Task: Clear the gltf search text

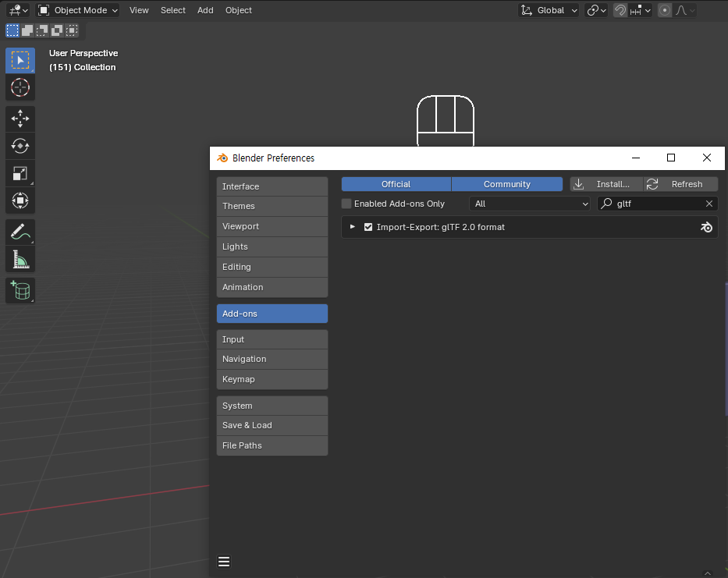Action: 709,204
